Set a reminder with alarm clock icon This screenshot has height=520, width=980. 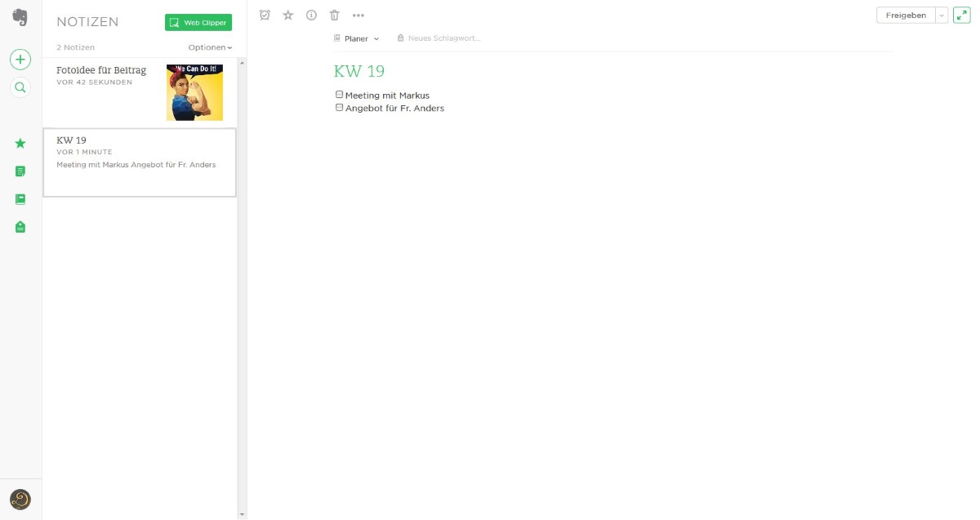click(x=265, y=15)
